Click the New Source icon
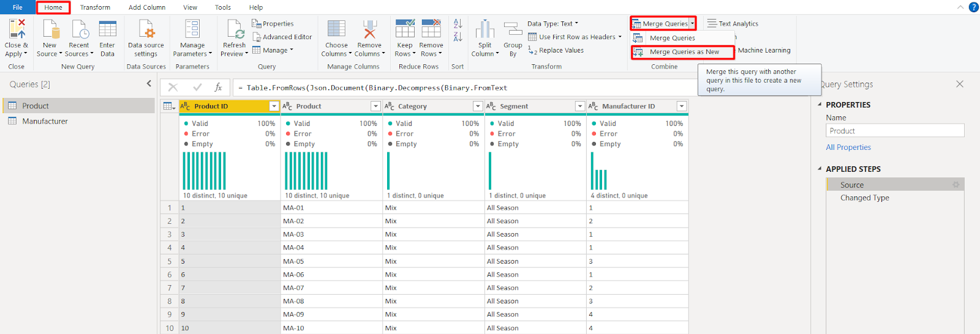Image resolution: width=980 pixels, height=334 pixels. tap(50, 29)
